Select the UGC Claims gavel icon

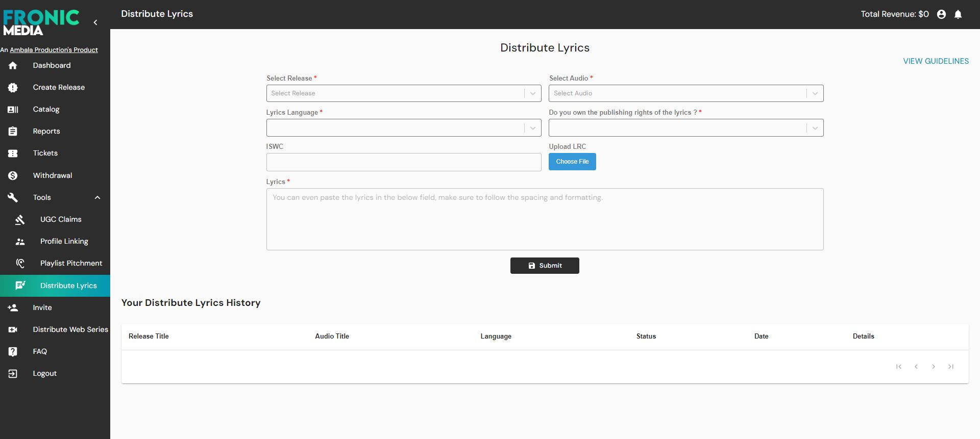(20, 220)
